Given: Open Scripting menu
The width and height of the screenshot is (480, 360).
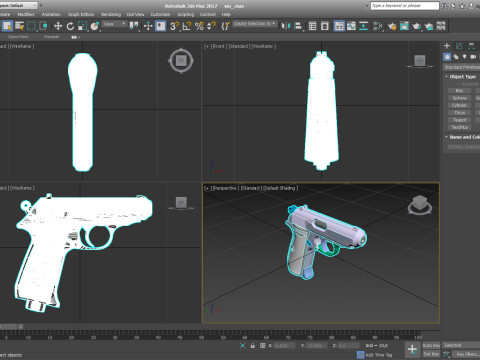Looking at the screenshot, I should pos(185,14).
